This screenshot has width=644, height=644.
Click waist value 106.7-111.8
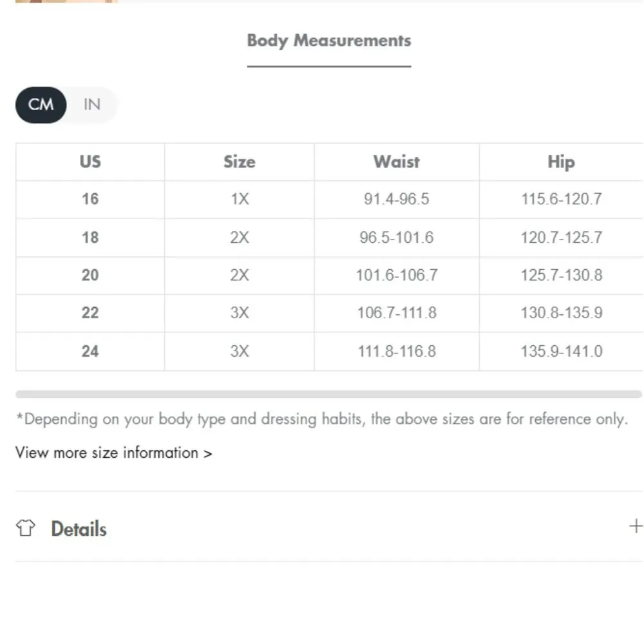[x=396, y=313]
